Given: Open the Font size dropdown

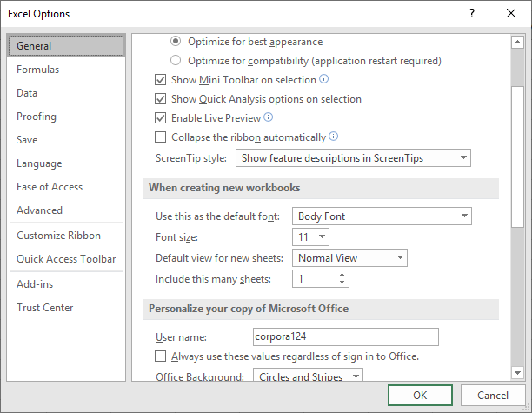Looking at the screenshot, I should (x=310, y=236).
